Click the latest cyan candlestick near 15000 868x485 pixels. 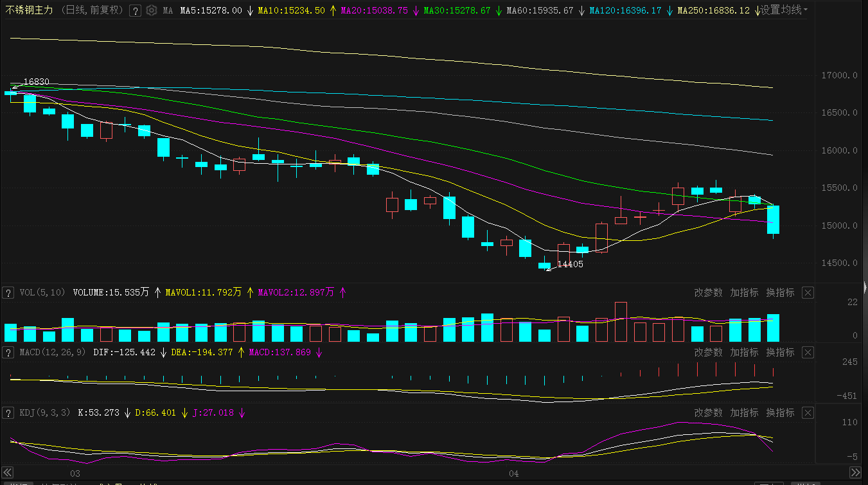[x=773, y=220]
